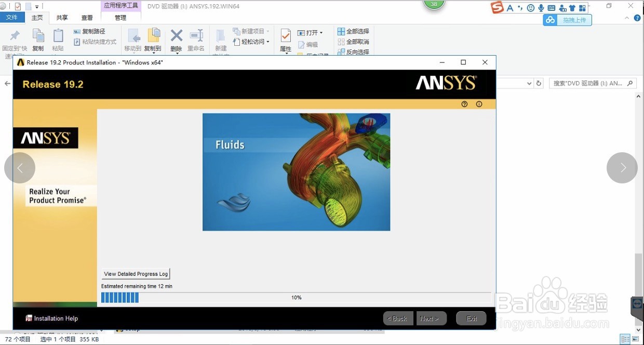Switch to the 管理 ribbon tab

[120, 18]
